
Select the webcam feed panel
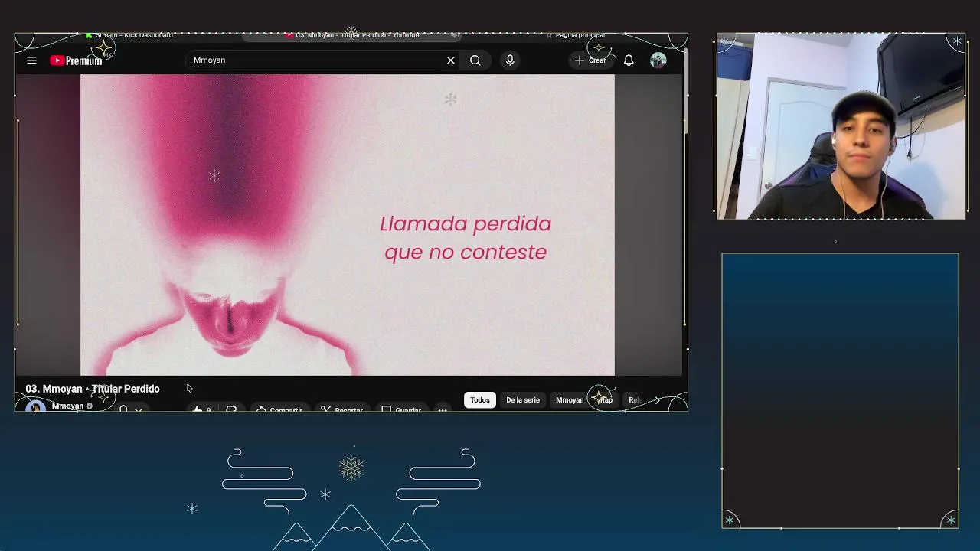pos(841,127)
